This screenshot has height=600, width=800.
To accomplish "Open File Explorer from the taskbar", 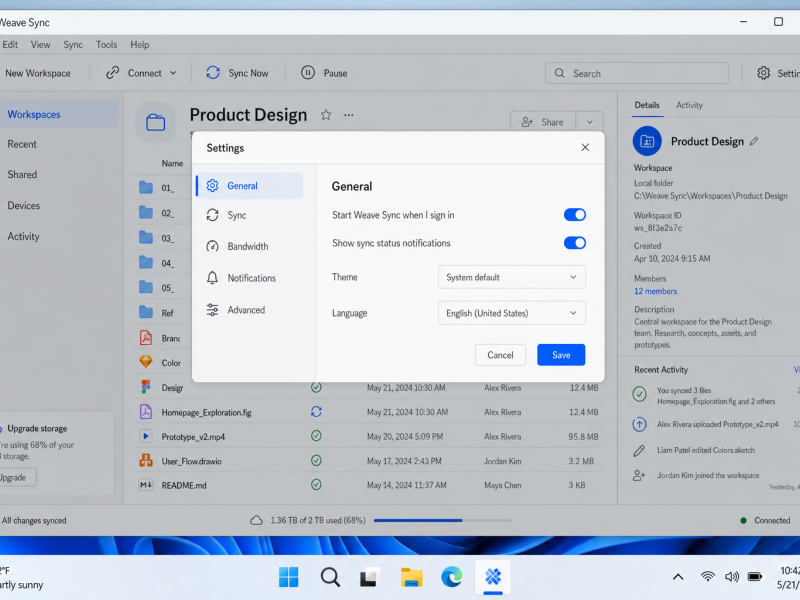I will 411,577.
